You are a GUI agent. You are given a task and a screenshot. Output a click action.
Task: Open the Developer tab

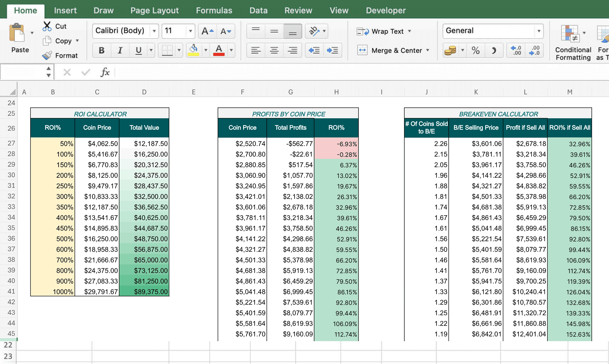click(386, 10)
